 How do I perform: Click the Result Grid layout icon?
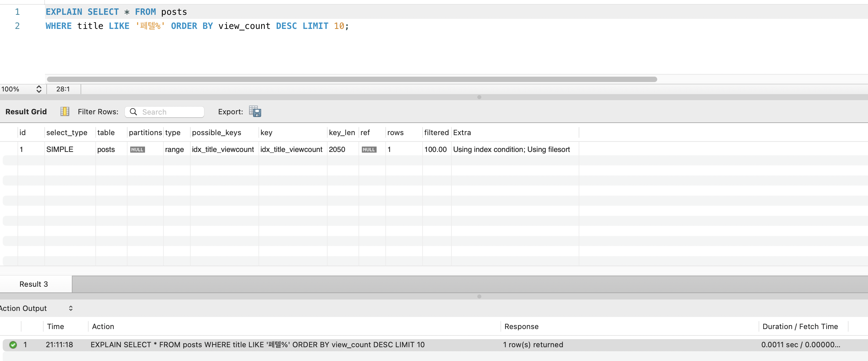click(64, 111)
